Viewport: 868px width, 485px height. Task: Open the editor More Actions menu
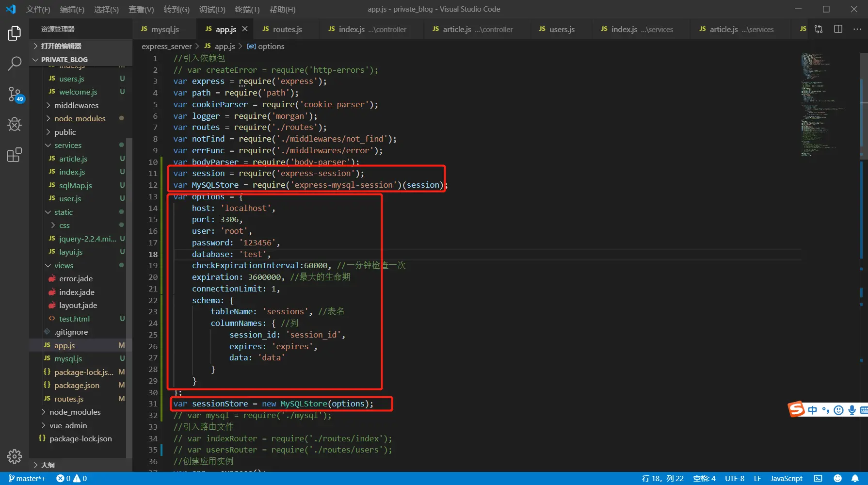[x=857, y=29]
